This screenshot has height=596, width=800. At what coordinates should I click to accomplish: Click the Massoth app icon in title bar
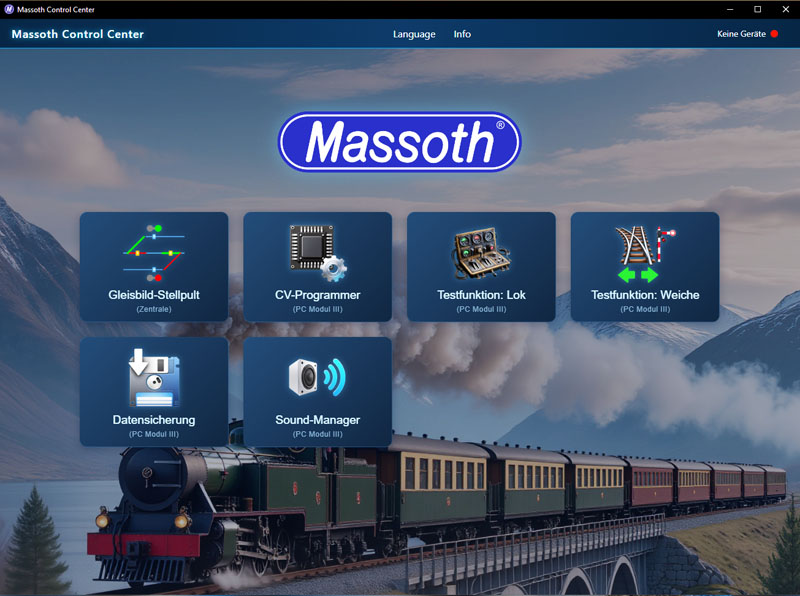[9, 9]
